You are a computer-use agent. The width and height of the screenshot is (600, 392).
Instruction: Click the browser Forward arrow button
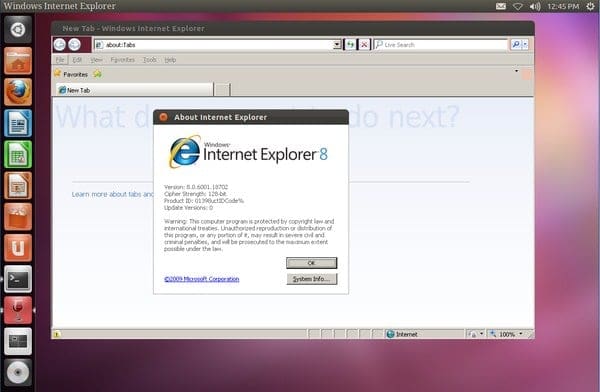coord(74,45)
